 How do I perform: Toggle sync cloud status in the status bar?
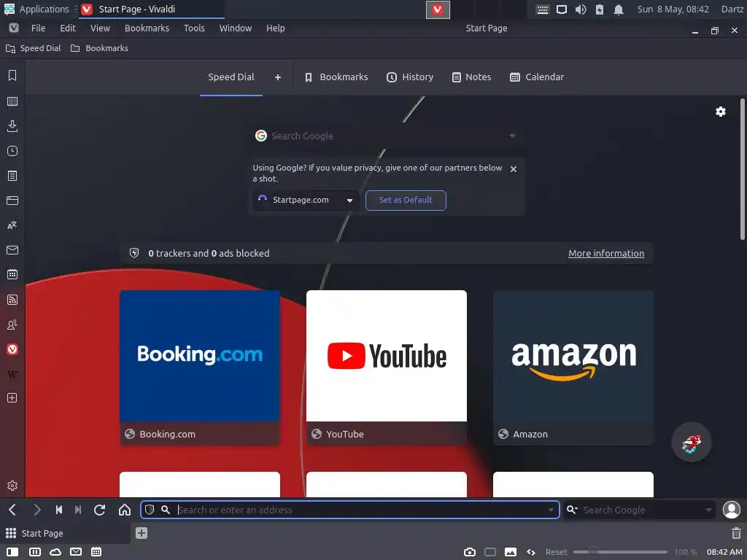[x=55, y=552]
